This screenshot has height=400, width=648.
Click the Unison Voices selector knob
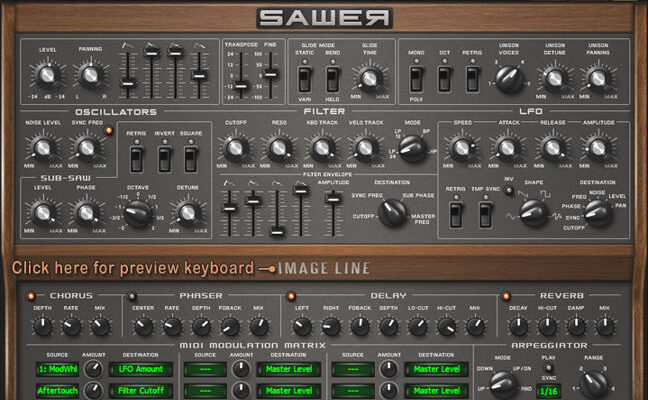(x=508, y=75)
